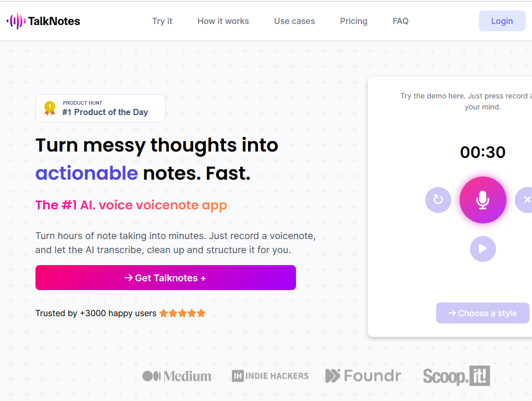Navigate to How it works
Viewport: 532px width, 401px height.
(x=223, y=21)
